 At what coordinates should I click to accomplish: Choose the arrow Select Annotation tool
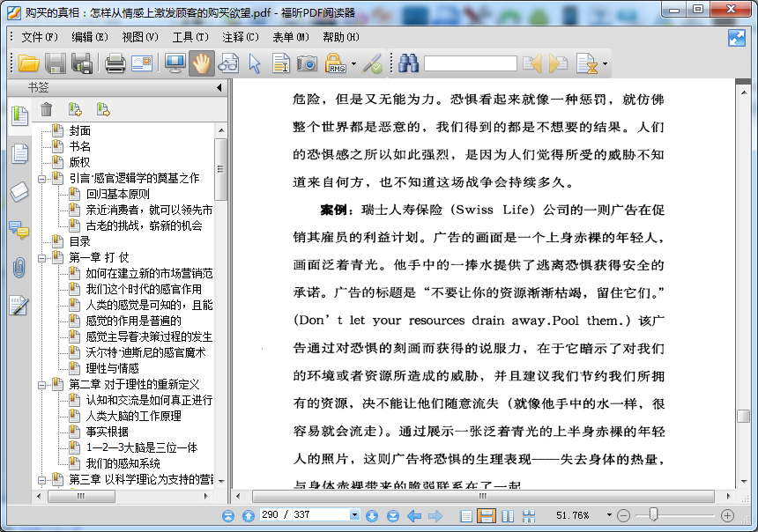coord(255,63)
